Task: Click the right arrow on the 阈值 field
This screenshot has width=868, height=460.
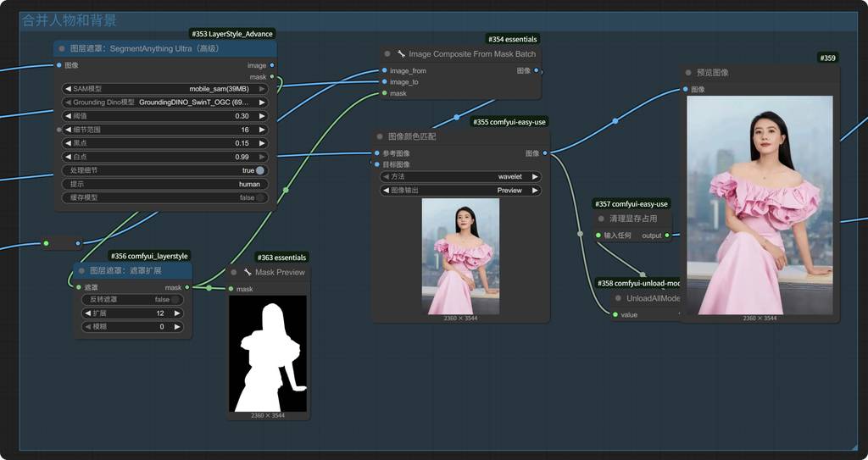Action: click(262, 116)
